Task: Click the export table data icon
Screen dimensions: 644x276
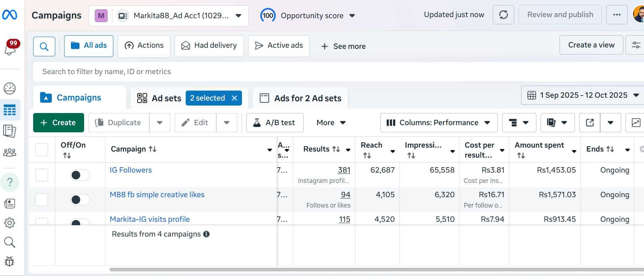Action: [x=590, y=123]
